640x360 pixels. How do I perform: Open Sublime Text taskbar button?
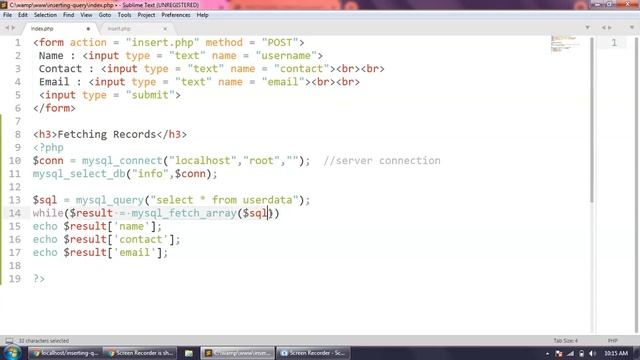point(238,353)
